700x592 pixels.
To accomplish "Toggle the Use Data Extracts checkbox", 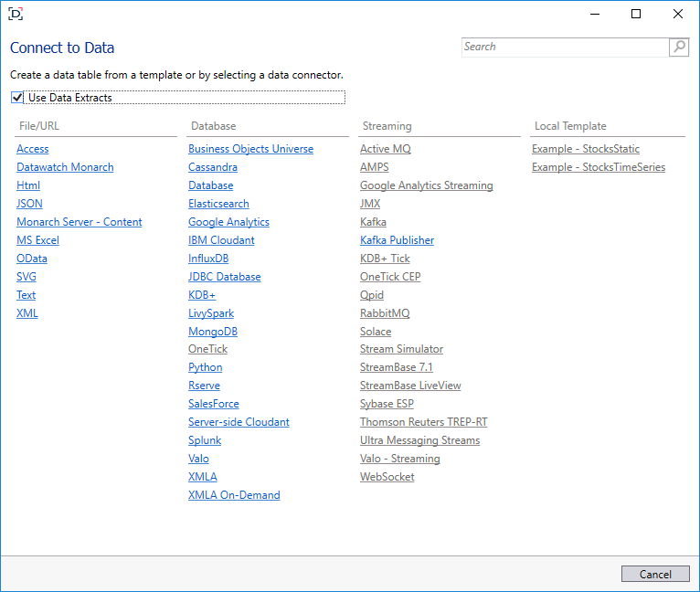I will pyautogui.click(x=17, y=98).
